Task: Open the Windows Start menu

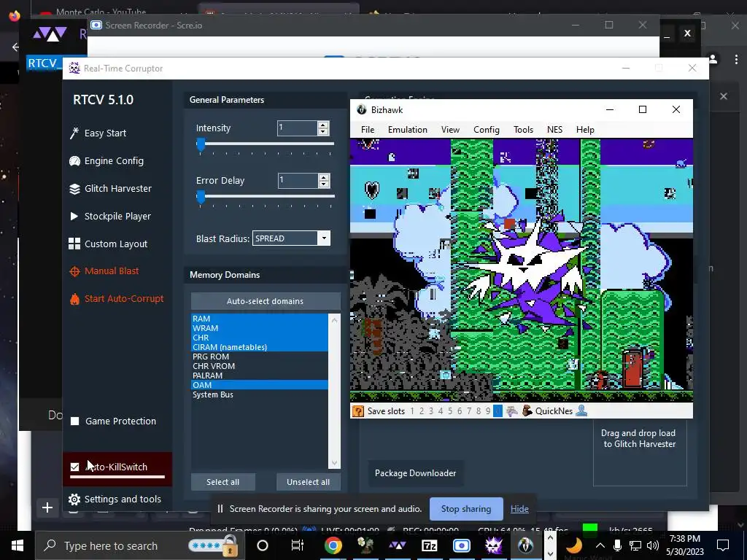Action: (18, 545)
